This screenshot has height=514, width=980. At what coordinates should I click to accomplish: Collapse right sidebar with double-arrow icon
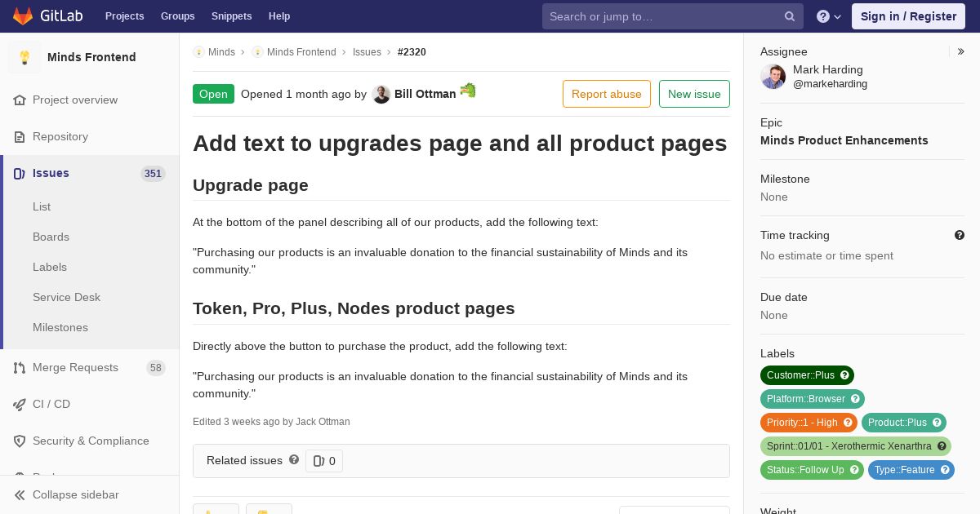click(960, 51)
